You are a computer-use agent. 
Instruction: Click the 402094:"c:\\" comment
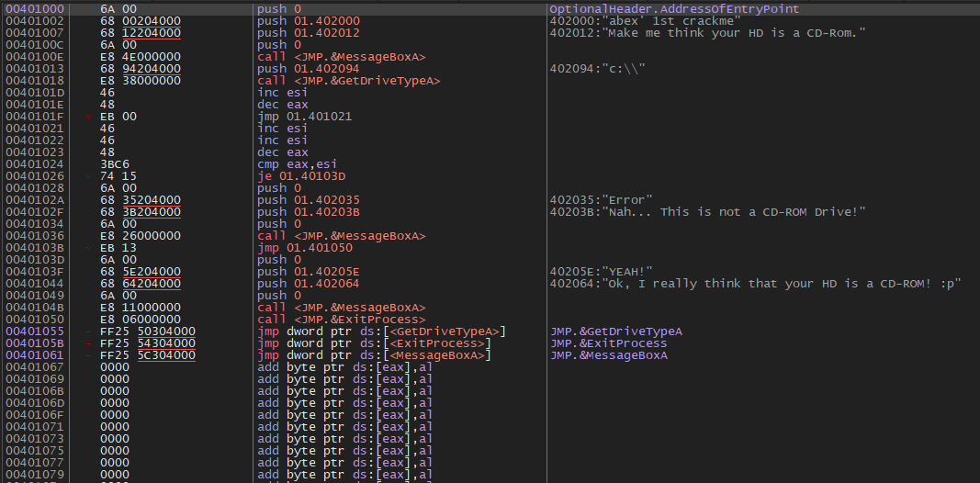(598, 69)
